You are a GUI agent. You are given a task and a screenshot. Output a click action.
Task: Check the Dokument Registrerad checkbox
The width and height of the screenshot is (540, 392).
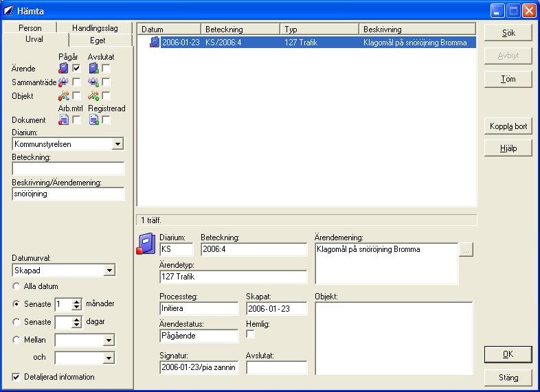[x=106, y=119]
